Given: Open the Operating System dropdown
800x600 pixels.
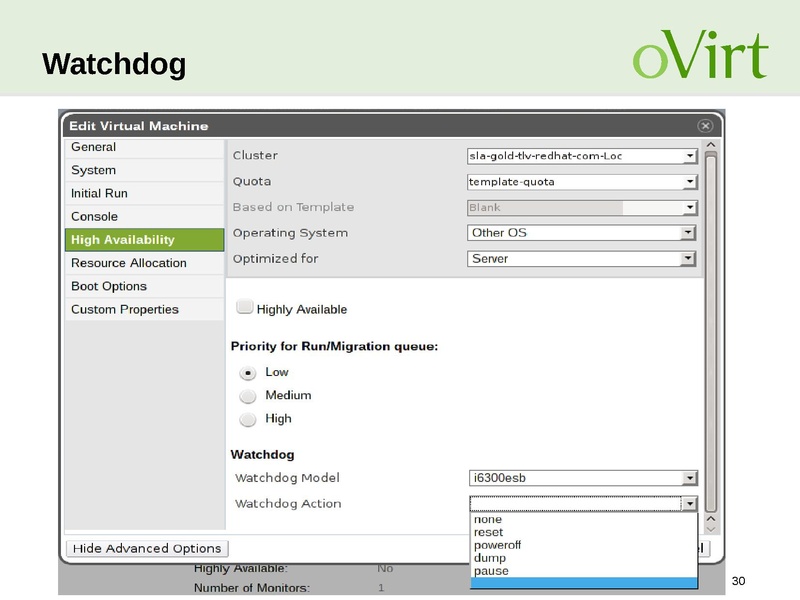Looking at the screenshot, I should point(690,233).
